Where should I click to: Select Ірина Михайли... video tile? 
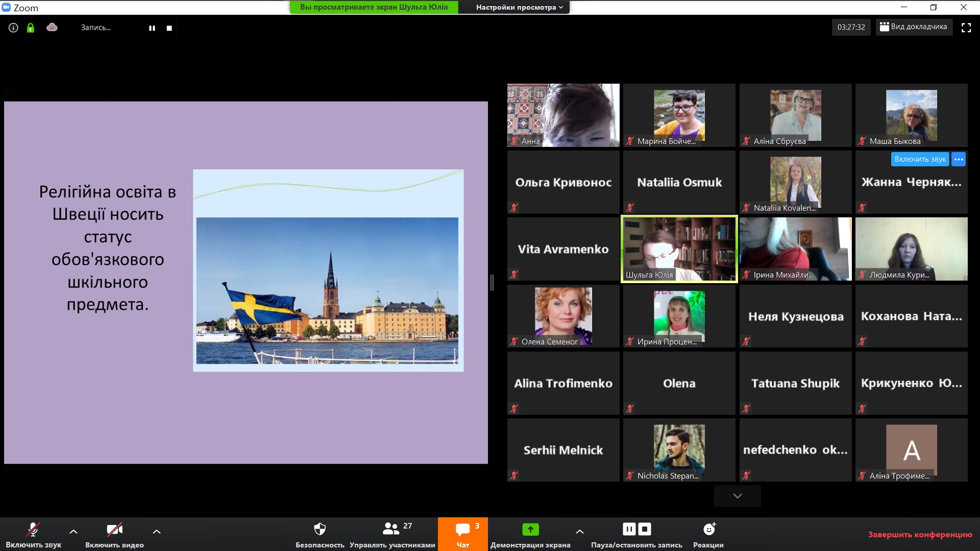coord(796,249)
